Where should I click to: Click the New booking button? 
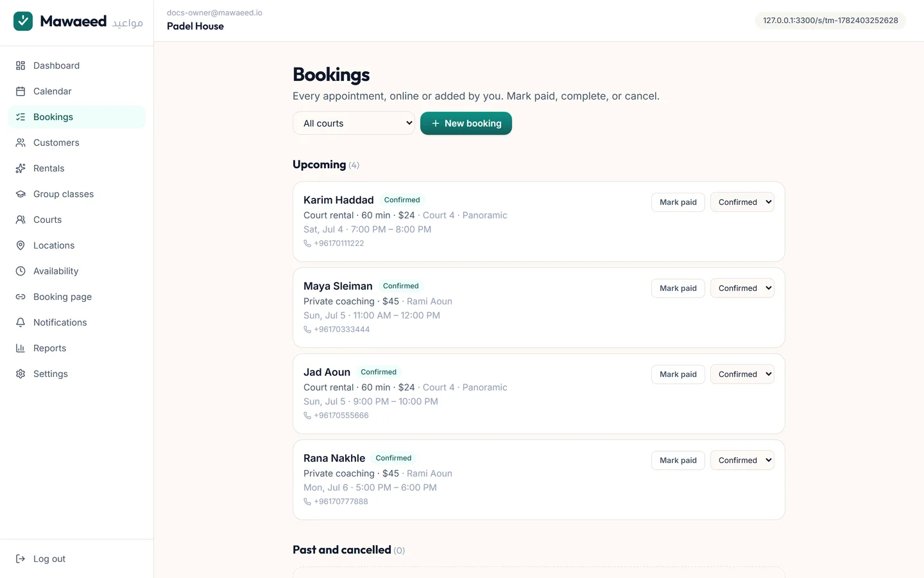466,123
